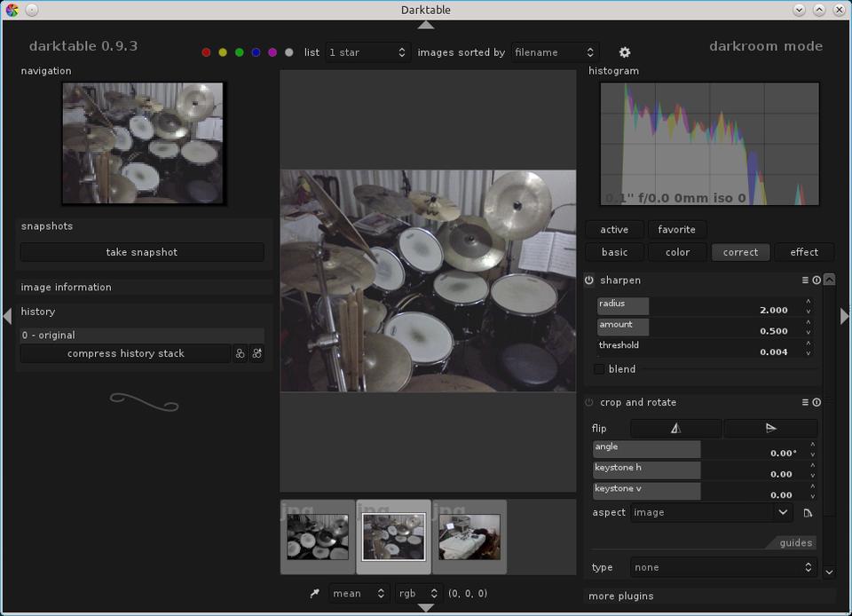
Task: Toggle the sharpen module power switch
Action: (589, 280)
